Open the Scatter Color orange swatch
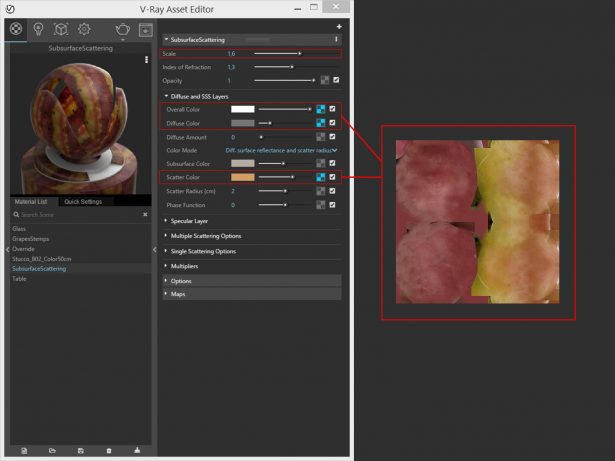 (242, 177)
